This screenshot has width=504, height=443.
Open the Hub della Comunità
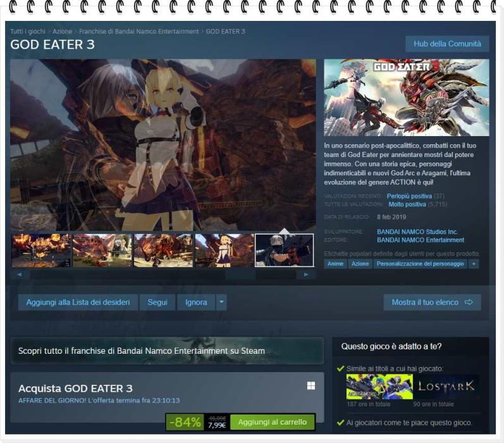coord(446,44)
